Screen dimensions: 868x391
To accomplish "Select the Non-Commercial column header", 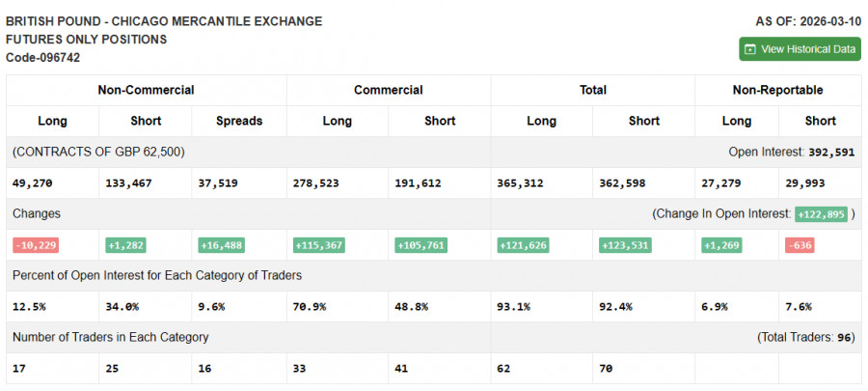I will [146, 90].
